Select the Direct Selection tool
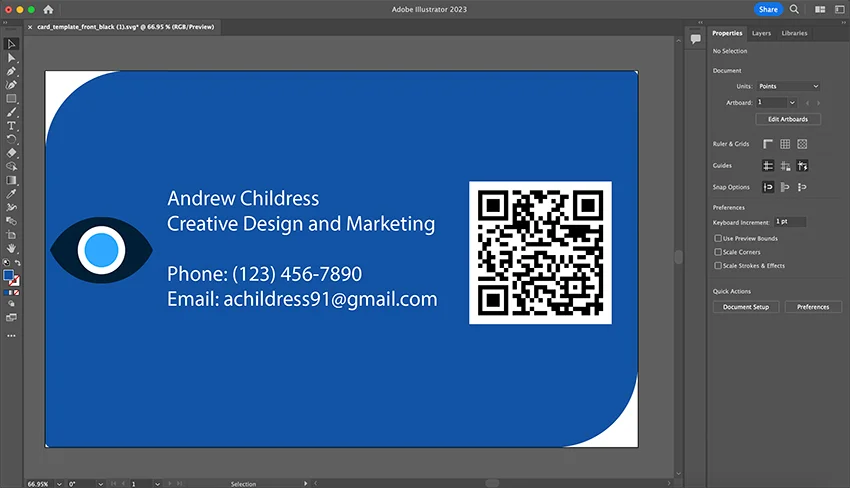This screenshot has width=850, height=488. [11, 57]
